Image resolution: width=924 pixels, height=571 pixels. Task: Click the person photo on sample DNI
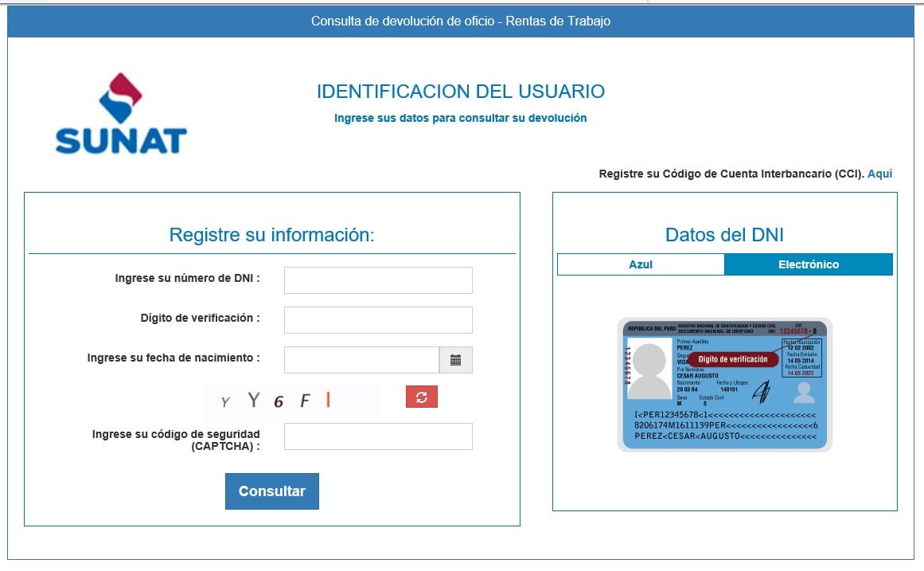click(x=649, y=370)
